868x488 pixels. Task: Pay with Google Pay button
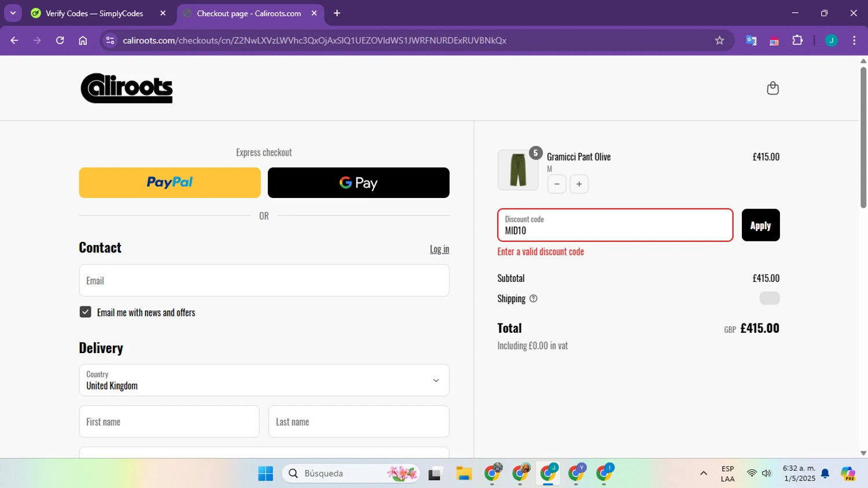click(359, 183)
